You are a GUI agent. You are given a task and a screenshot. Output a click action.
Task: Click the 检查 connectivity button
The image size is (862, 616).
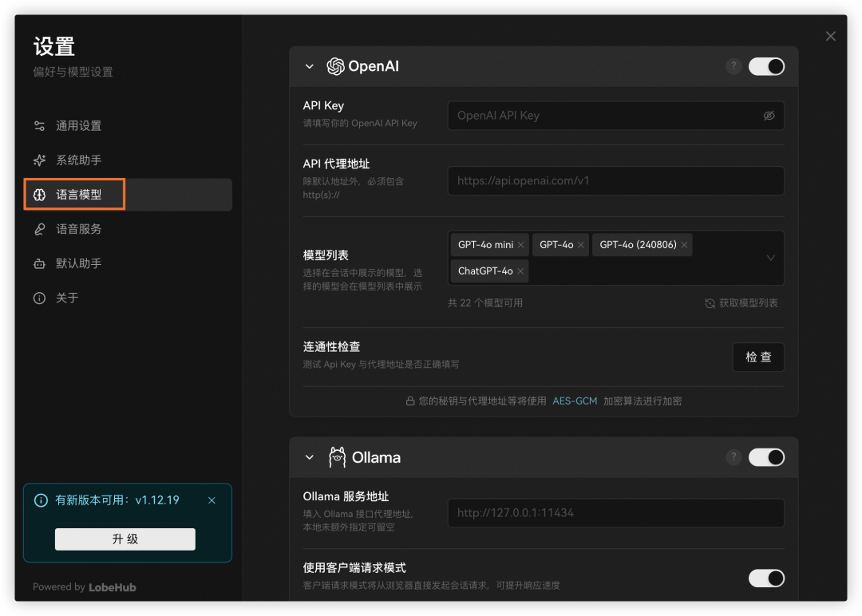(x=758, y=357)
